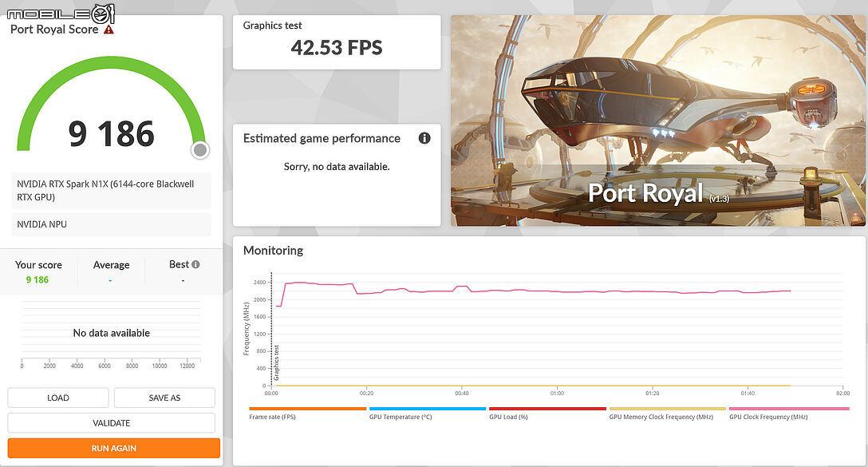
Task: Toggle the GPU Temperature (°C) legend series
Action: [x=428, y=414]
